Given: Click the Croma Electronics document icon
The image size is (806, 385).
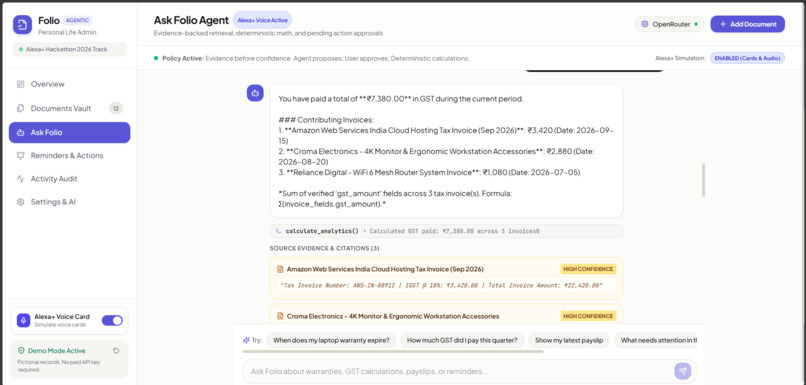Looking at the screenshot, I should (280, 316).
